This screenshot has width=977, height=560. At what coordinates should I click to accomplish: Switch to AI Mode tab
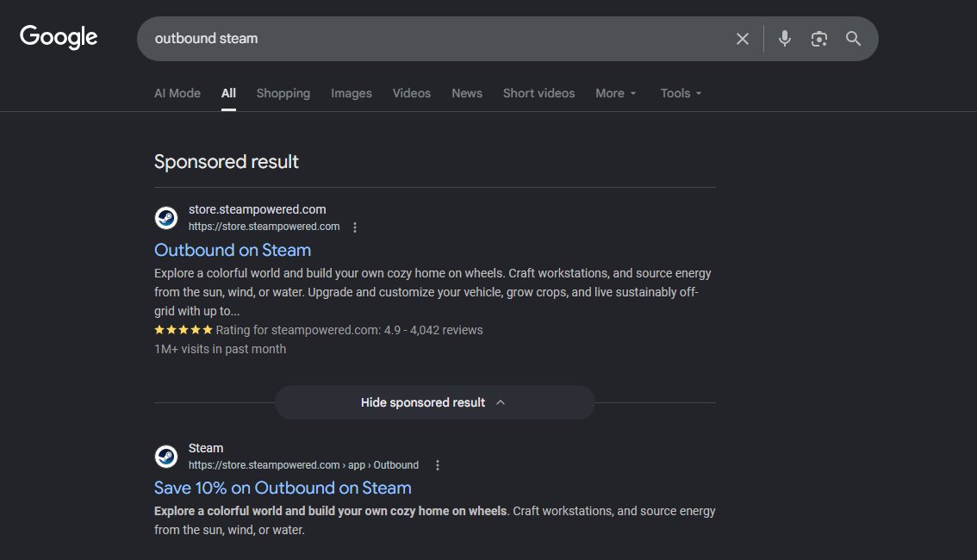(177, 93)
